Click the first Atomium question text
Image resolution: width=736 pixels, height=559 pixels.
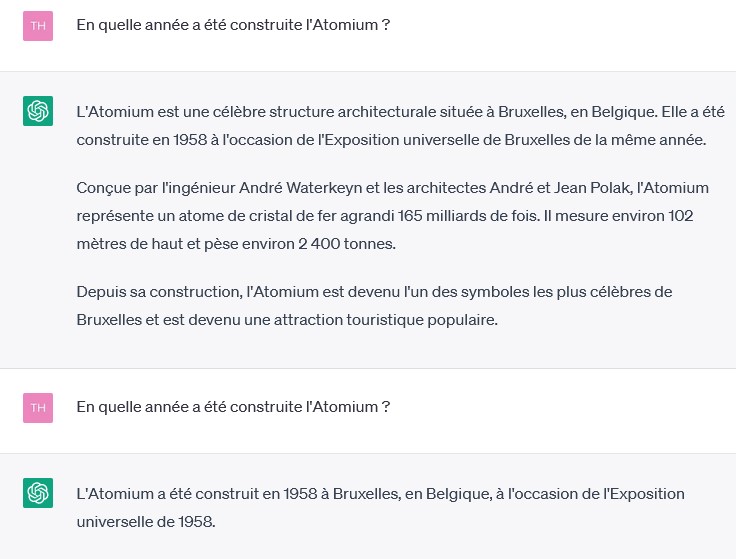click(x=233, y=24)
